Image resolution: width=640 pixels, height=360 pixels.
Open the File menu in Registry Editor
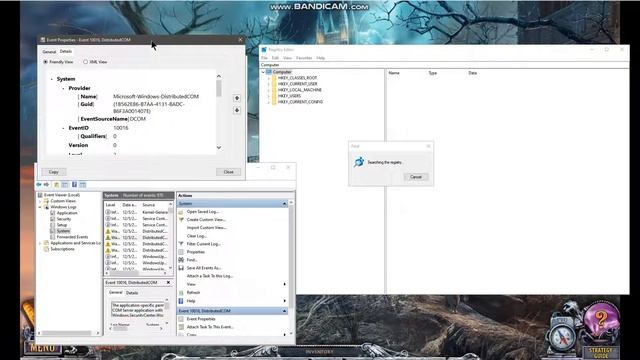[264, 58]
